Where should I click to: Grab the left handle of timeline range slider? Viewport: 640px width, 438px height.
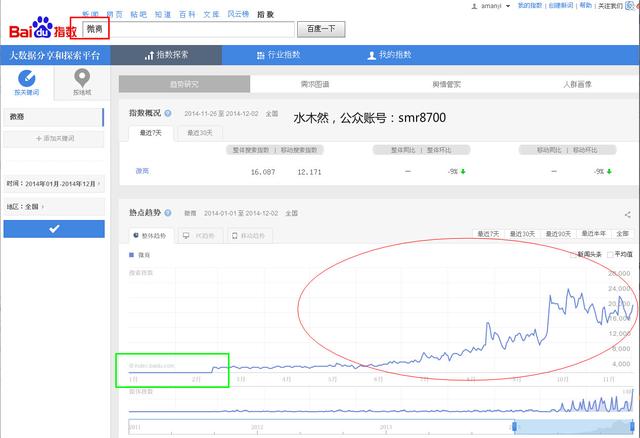pyautogui.click(x=514, y=427)
